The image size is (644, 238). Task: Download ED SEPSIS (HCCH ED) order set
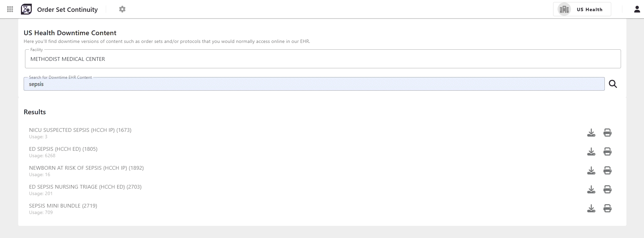591,152
